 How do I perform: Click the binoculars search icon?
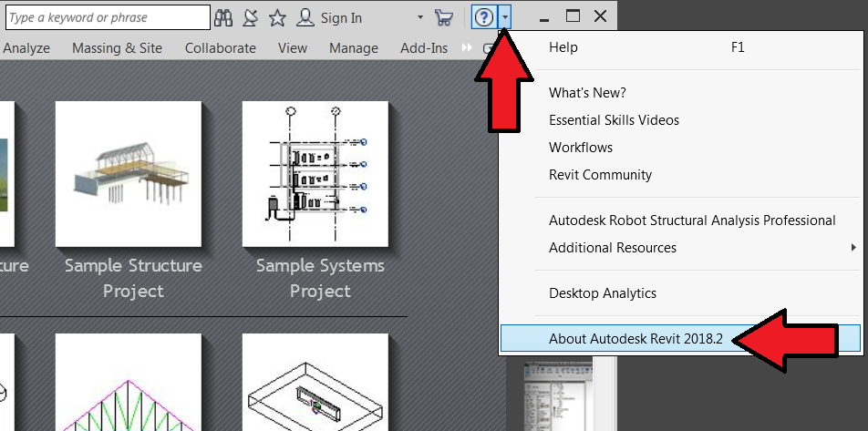point(223,17)
